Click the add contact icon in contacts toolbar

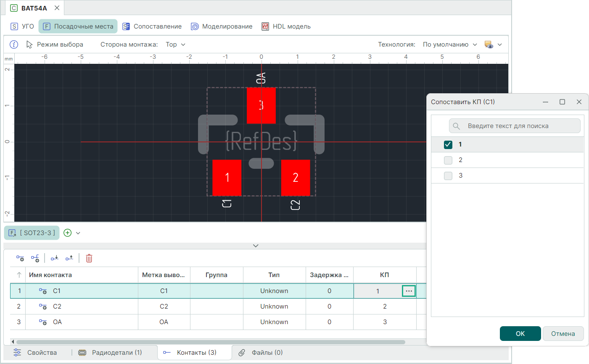[x=20, y=258]
